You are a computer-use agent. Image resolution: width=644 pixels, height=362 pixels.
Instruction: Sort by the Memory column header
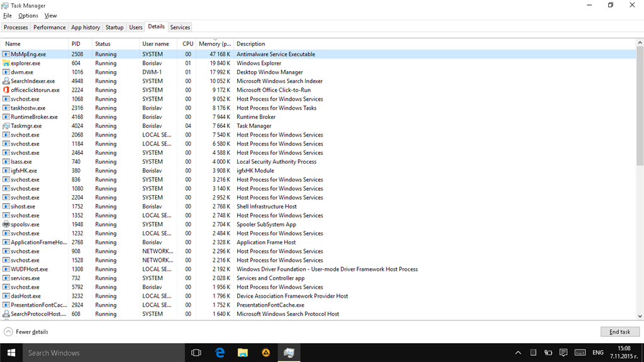point(215,43)
